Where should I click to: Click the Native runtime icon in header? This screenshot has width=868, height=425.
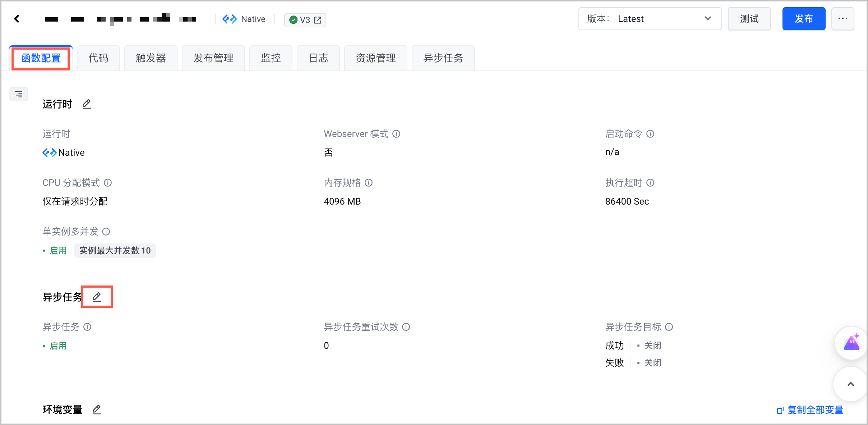tap(230, 19)
